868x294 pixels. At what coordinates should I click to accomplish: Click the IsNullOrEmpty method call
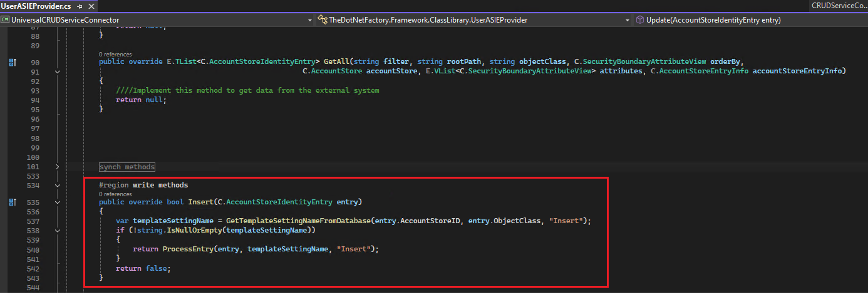tap(195, 231)
